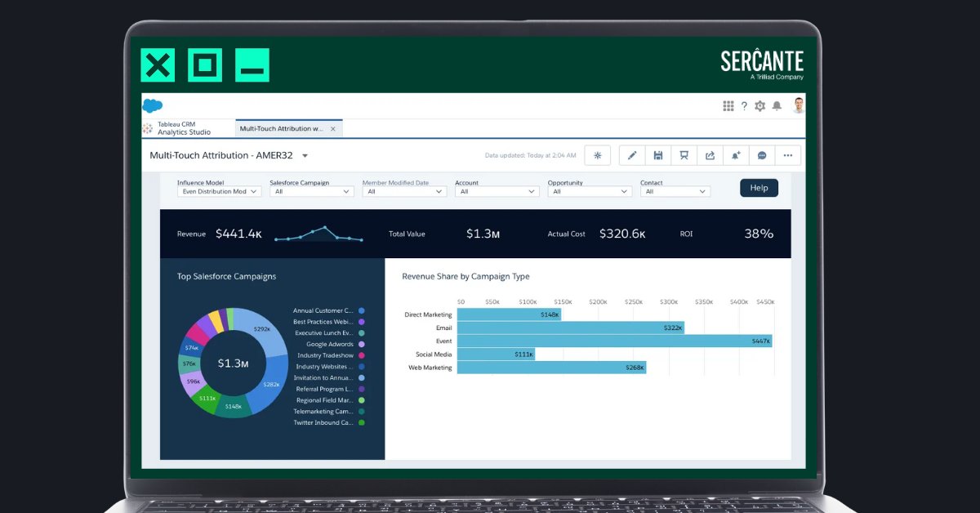
Task: Click the Social Media $111K bar
Action: 497,355
